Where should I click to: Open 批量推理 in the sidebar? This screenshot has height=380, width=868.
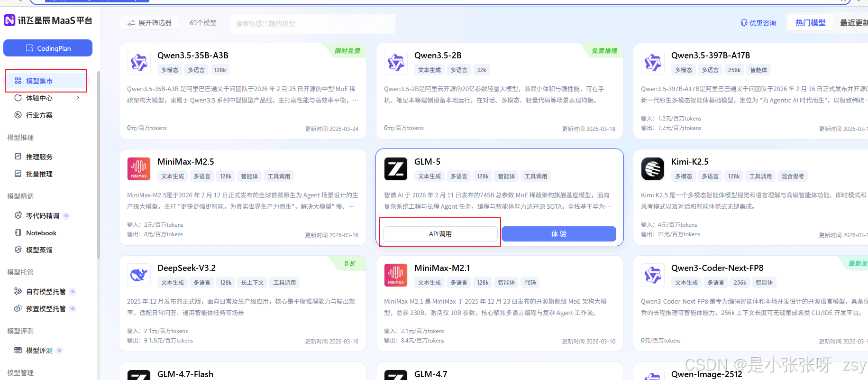pyautogui.click(x=39, y=174)
